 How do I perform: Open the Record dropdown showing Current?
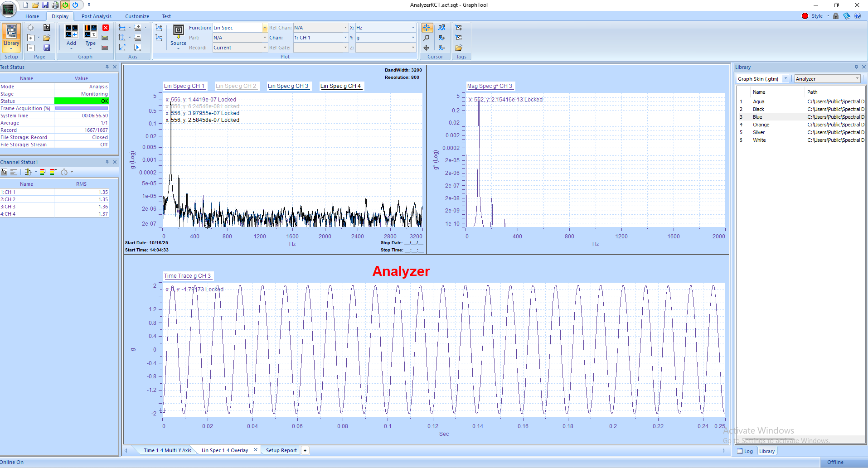[x=265, y=47]
